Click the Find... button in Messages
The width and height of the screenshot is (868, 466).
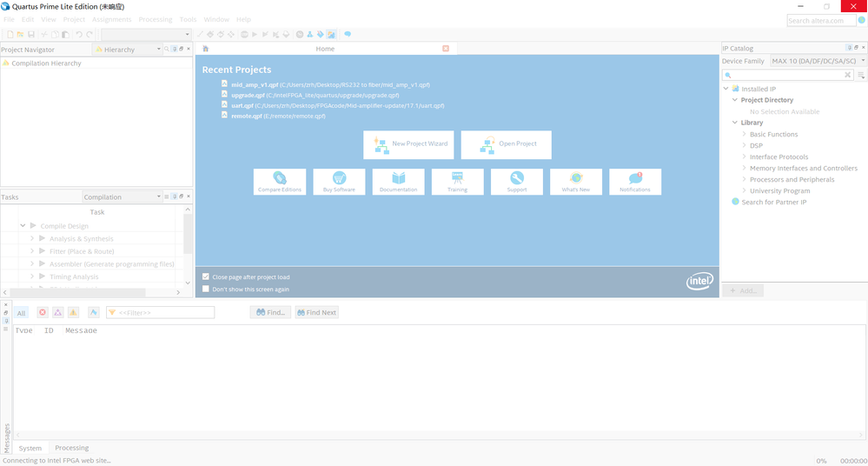coord(270,312)
